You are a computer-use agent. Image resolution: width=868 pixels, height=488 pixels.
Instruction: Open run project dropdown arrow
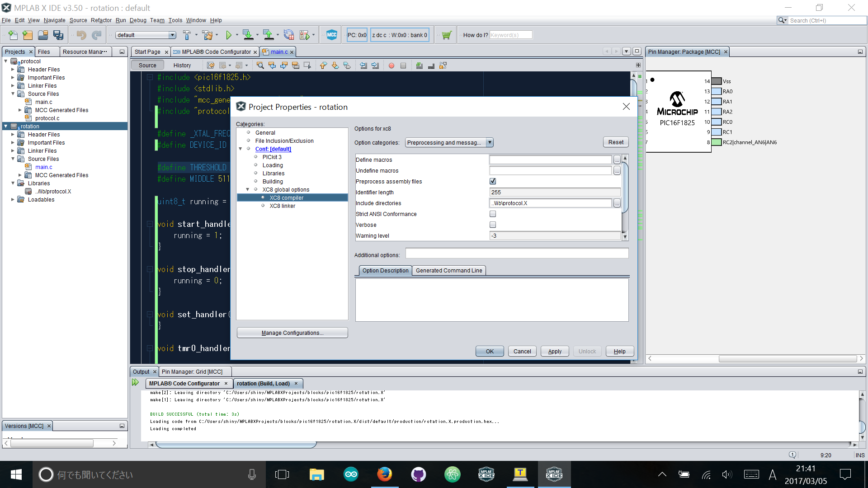click(x=237, y=35)
